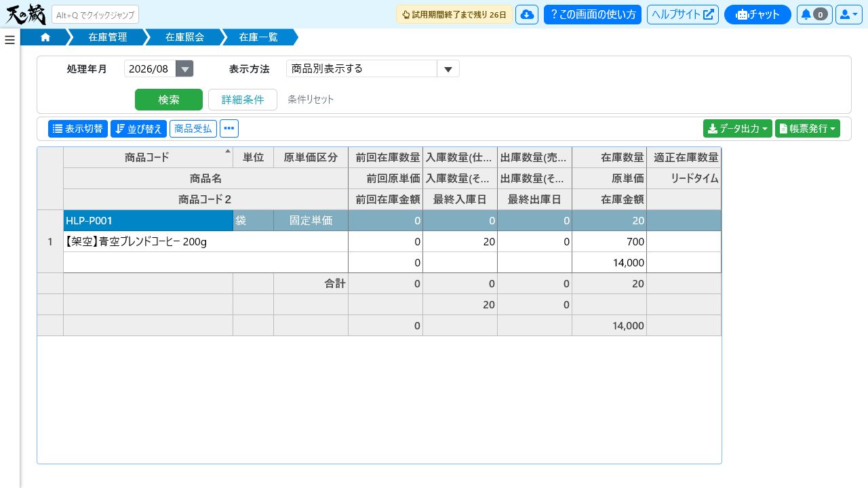Click the 前回在庫金額 header cell
This screenshot has width=868, height=488.
(x=385, y=199)
